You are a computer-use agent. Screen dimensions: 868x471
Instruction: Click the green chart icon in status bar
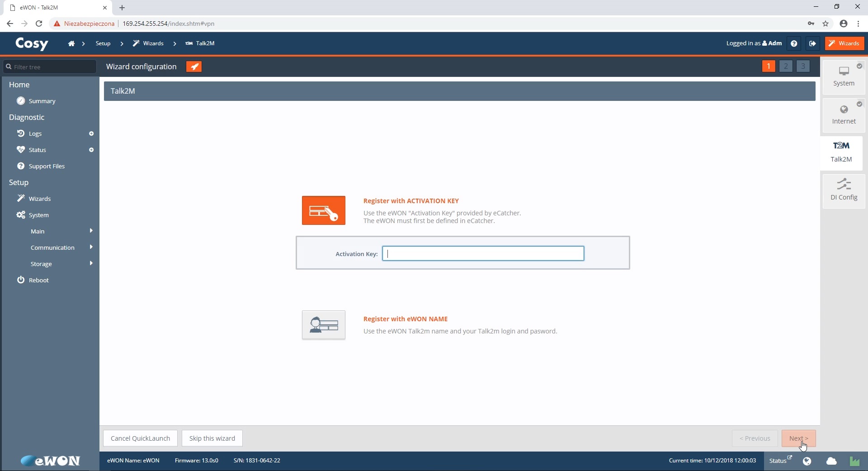[854, 461]
